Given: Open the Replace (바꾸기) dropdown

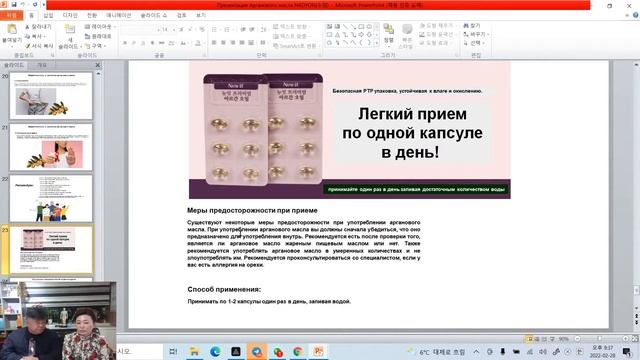Looking at the screenshot, I should tap(476, 34).
